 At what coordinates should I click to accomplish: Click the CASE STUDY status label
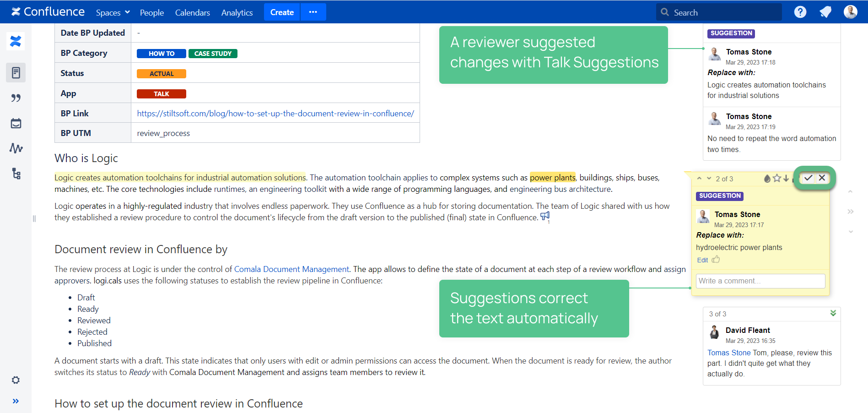pyautogui.click(x=213, y=54)
